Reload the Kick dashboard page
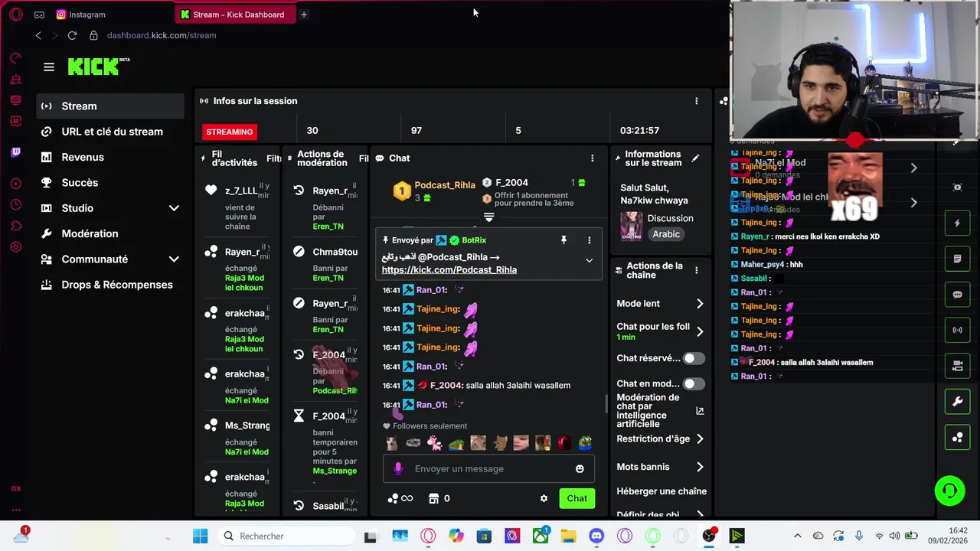 (x=72, y=35)
